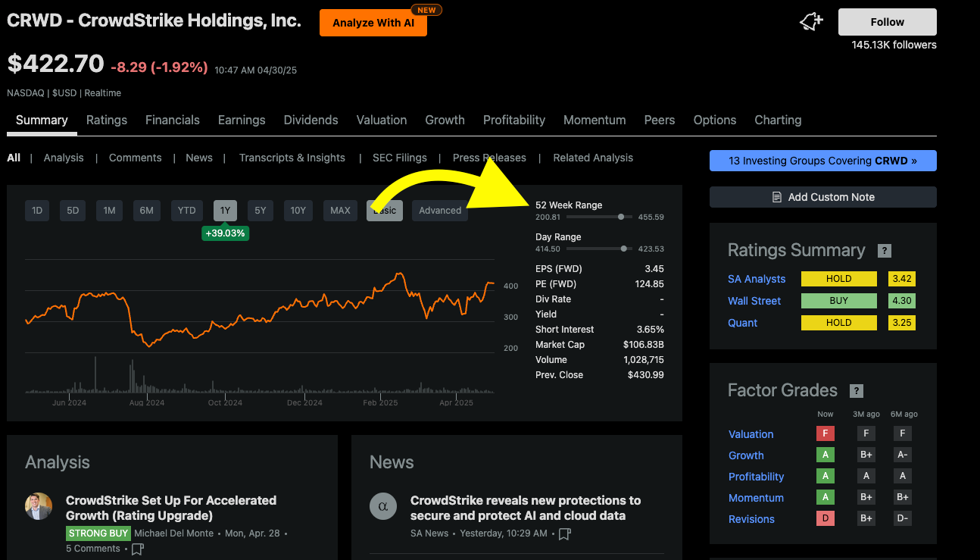Click the Market Cap value $106.83B
Screen dimensions: 980x560
pos(643,345)
